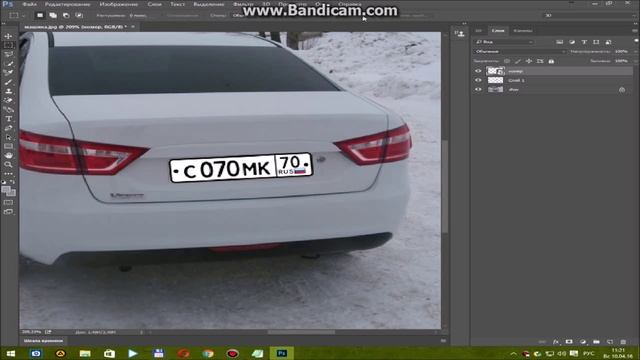The image size is (640, 360).
Task: Select the Path Selection arrow tool
Action: pos(8,137)
